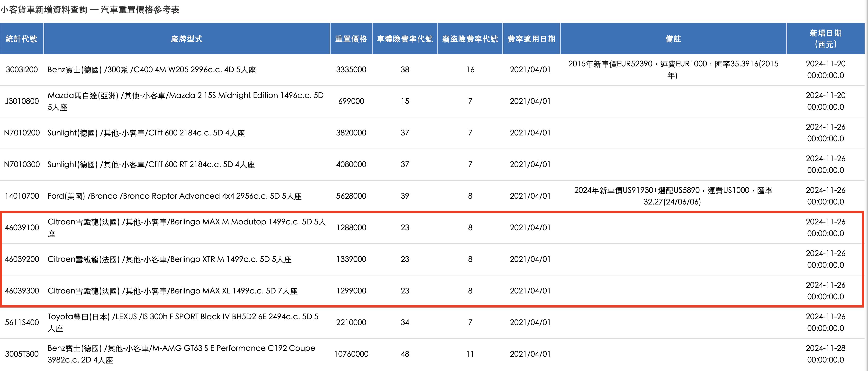Click body rate code 39 in Ford row
The image size is (868, 371).
[x=405, y=196]
